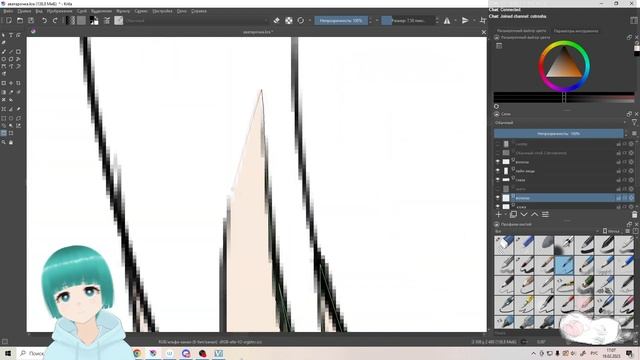Viewport: 640px width, 360px height.
Task: Open the Фильтр menu
Action: click(x=123, y=11)
